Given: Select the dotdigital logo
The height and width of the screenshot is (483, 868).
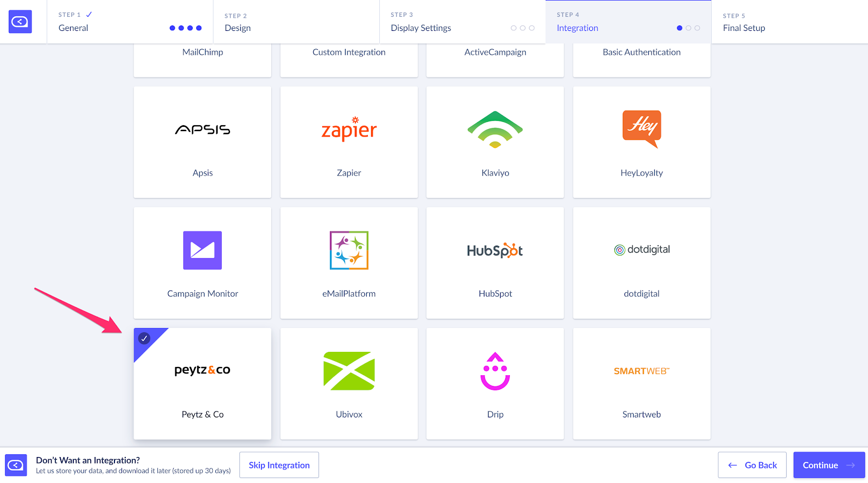Looking at the screenshot, I should coord(642,249).
